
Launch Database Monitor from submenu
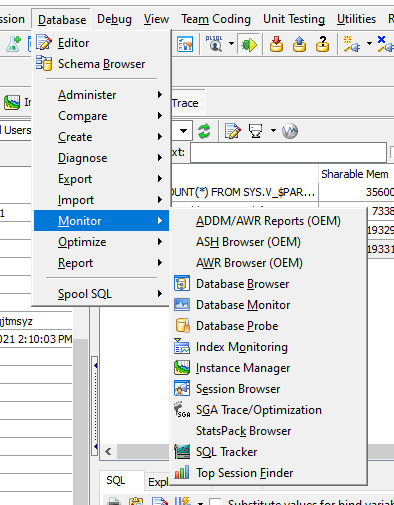(269, 305)
